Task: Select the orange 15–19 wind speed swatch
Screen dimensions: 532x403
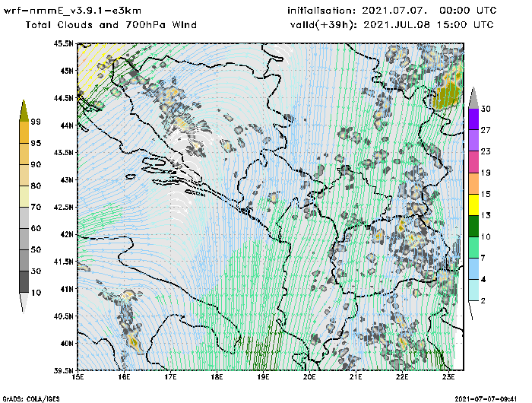Action: (473, 183)
